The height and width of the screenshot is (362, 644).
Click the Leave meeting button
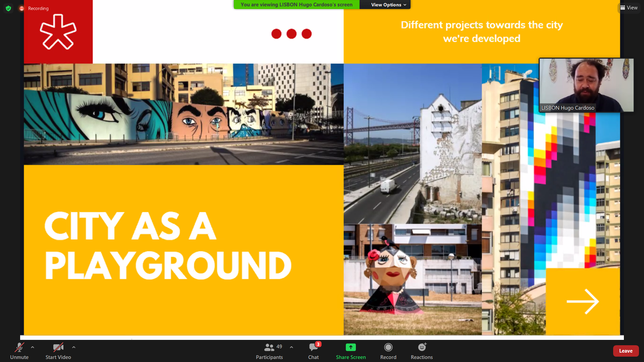pyautogui.click(x=626, y=351)
